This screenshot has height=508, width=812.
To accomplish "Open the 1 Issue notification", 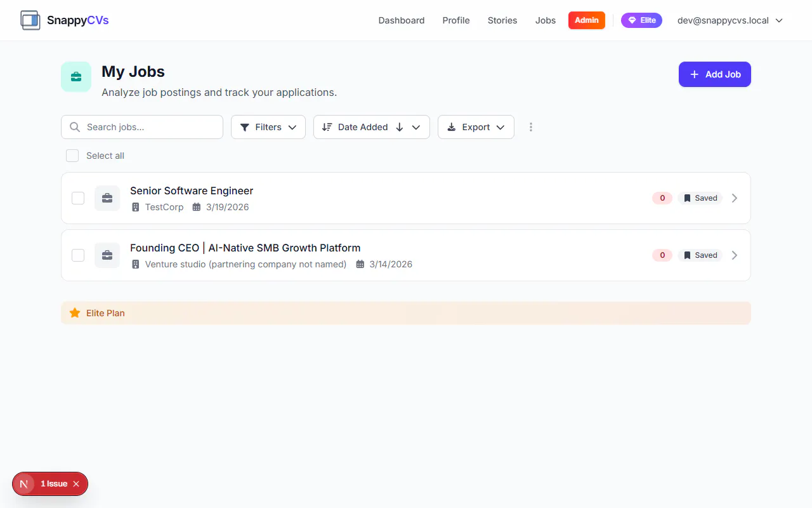I will (54, 484).
